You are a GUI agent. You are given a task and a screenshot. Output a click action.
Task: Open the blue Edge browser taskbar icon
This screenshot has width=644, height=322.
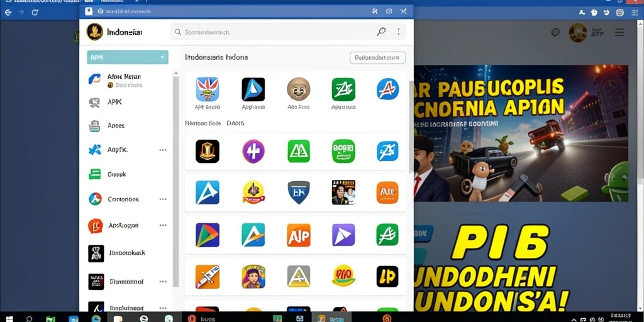(x=96, y=318)
